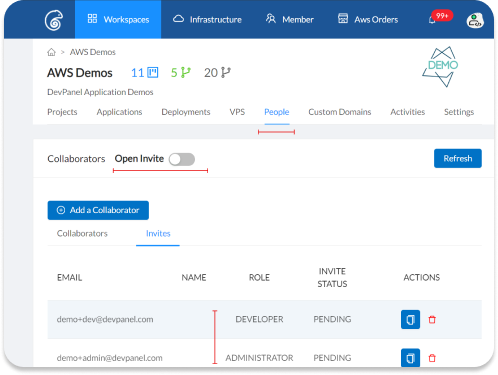Delete the demo+dev@devpanel.com invite
Screen dimensions: 498x375
(432, 320)
